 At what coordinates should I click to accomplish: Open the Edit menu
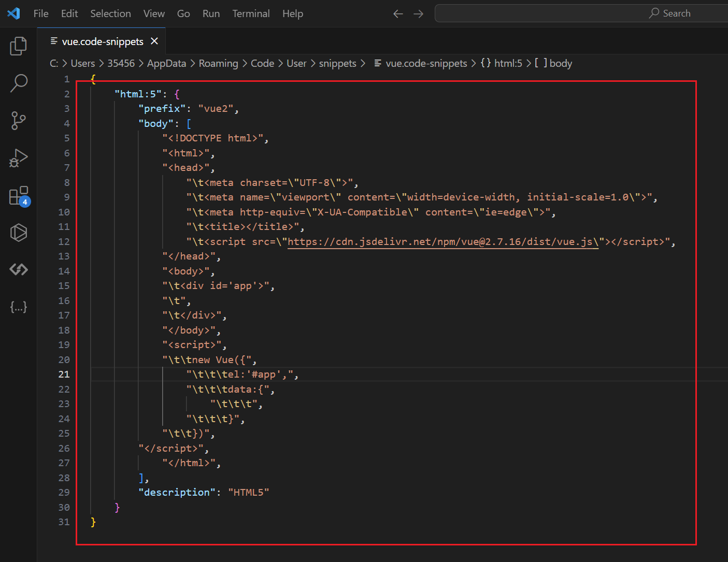(x=69, y=13)
